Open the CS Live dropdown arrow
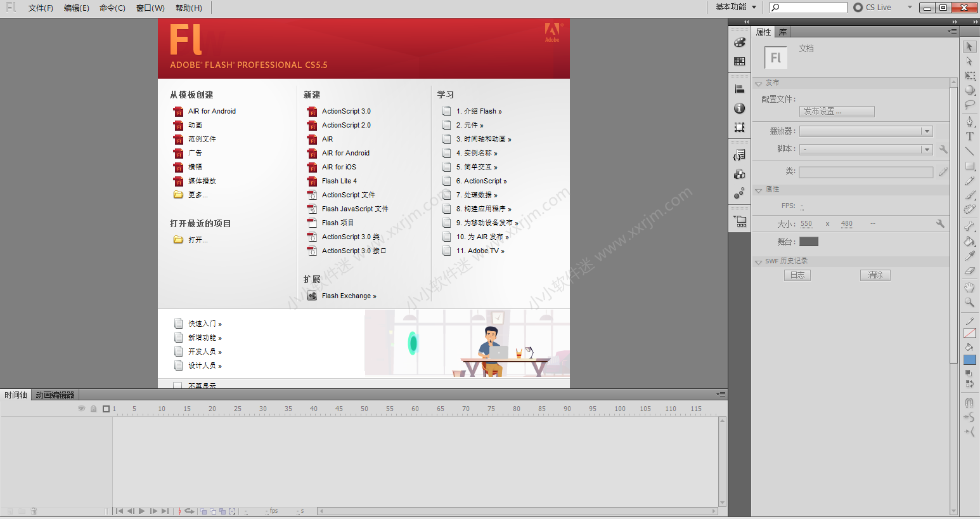980x519 pixels. coord(910,8)
